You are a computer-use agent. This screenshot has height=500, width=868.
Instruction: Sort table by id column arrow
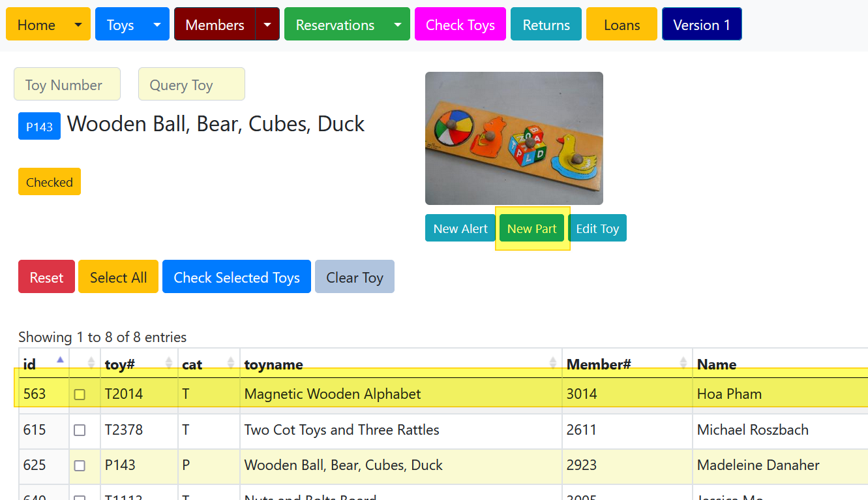click(60, 360)
